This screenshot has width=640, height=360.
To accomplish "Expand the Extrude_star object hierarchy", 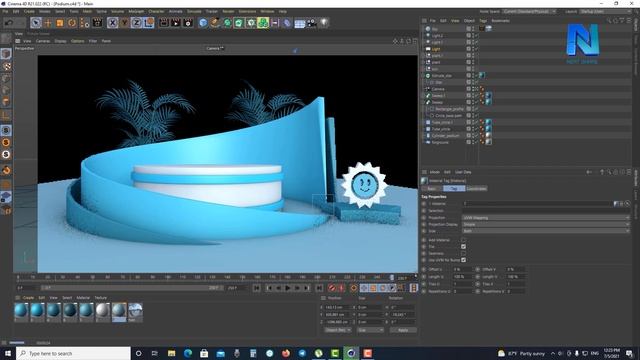I will click(x=424, y=76).
